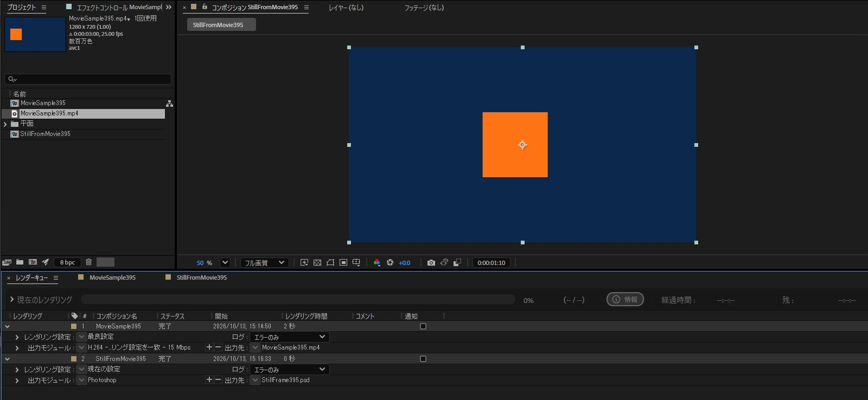The width and height of the screenshot is (868, 400).
Task: Collapse the MovieSample395 render queue item
Action: tap(8, 327)
